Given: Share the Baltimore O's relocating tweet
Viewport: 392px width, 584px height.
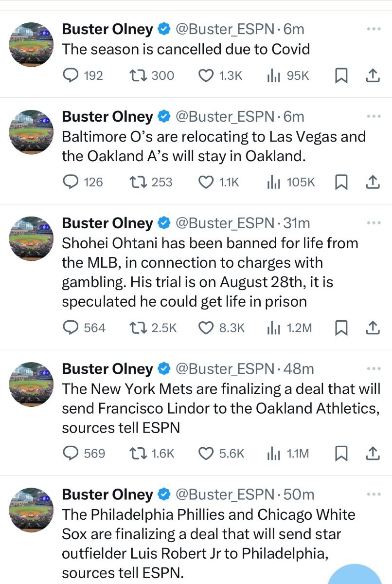Looking at the screenshot, I should [372, 182].
